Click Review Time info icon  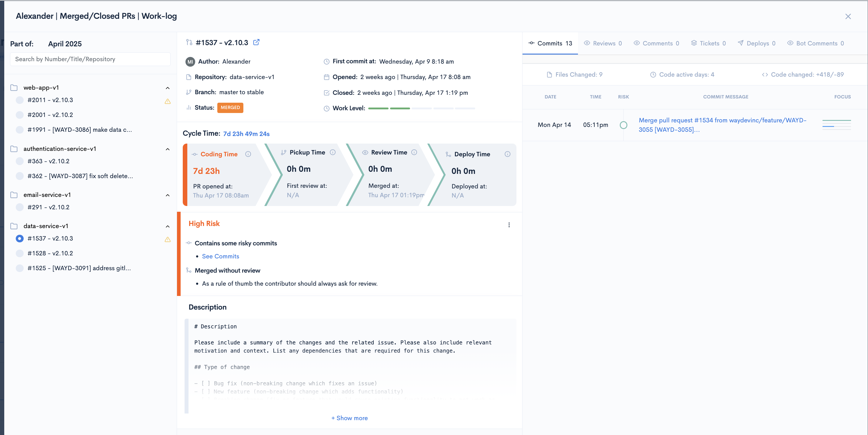pos(414,152)
